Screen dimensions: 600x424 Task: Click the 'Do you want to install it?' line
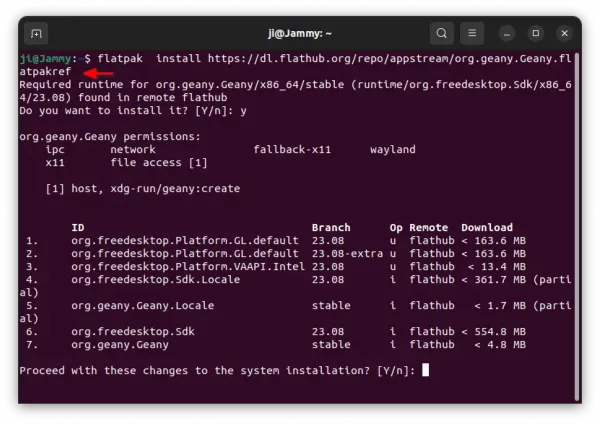pyautogui.click(x=133, y=111)
